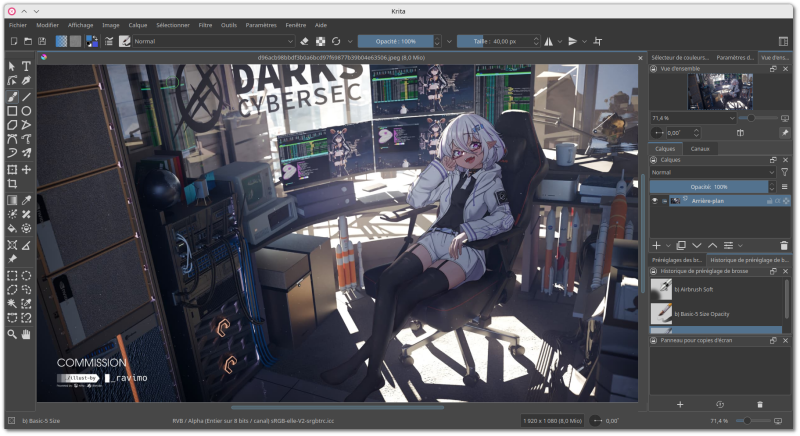Toggle eraser mode
Image resolution: width=800 pixels, height=436 pixels.
(305, 41)
